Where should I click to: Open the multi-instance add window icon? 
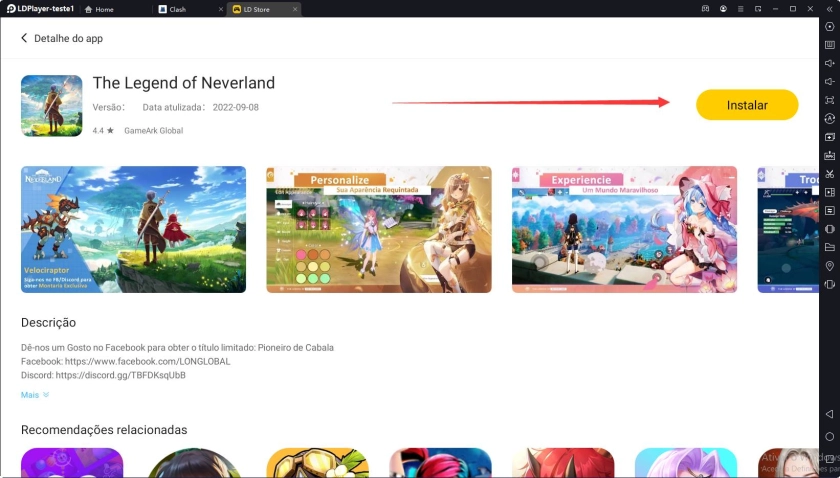pos(830,137)
